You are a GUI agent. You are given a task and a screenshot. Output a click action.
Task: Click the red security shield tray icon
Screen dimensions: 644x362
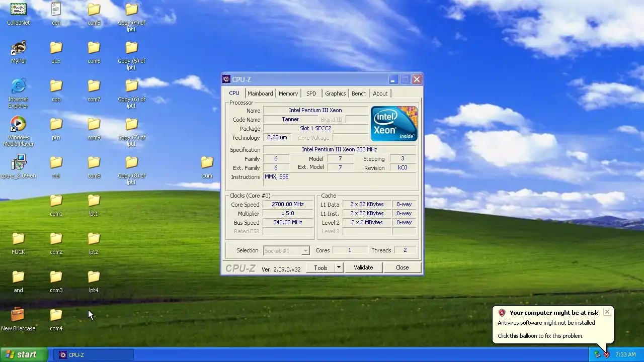[x=607, y=354]
